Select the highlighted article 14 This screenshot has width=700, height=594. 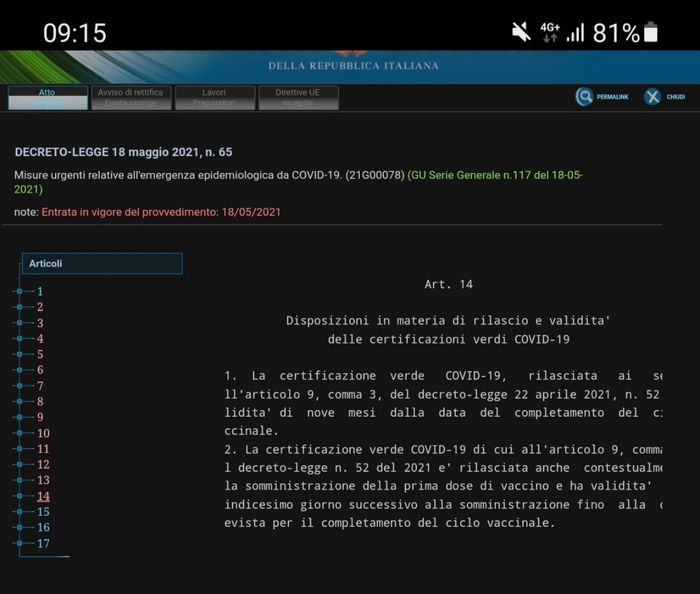click(x=43, y=496)
